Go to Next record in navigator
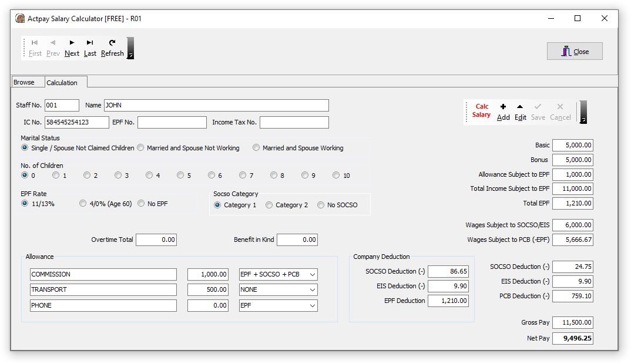 pos(72,48)
